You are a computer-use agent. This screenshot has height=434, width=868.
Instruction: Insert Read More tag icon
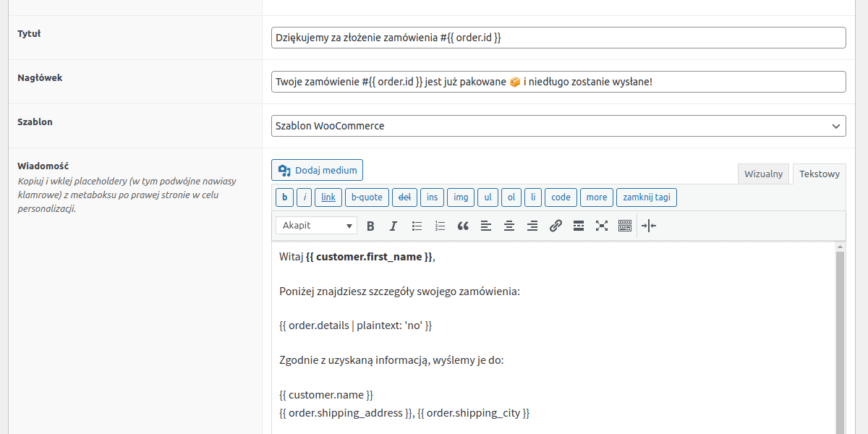tap(579, 226)
